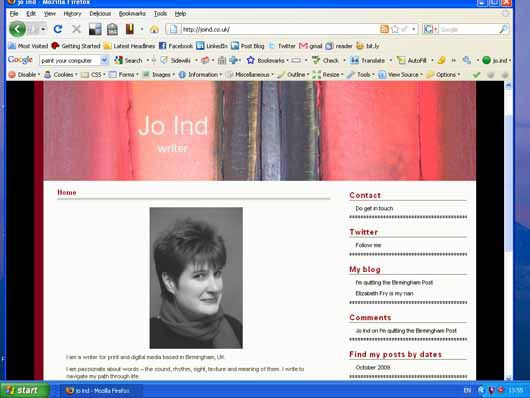Open the Facebook bookmark in bookmarks toolbar
The width and height of the screenshot is (530, 398).
click(x=175, y=46)
